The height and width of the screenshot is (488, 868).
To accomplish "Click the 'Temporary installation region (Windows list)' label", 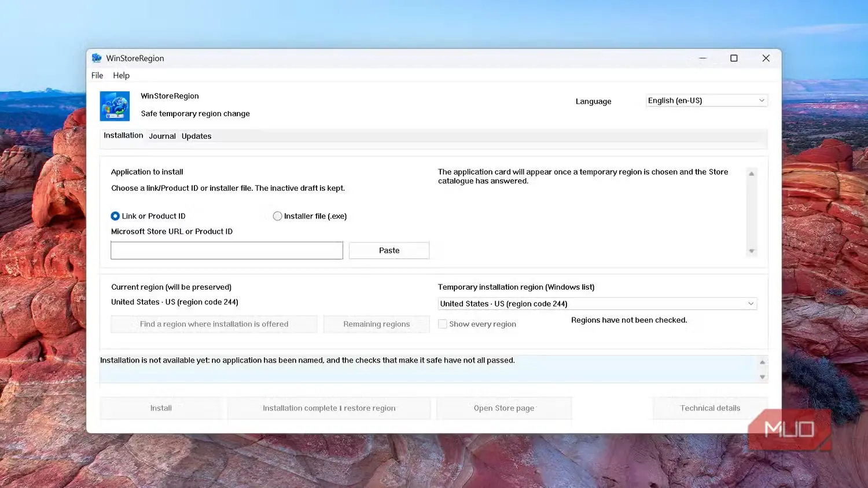I will (x=516, y=287).
